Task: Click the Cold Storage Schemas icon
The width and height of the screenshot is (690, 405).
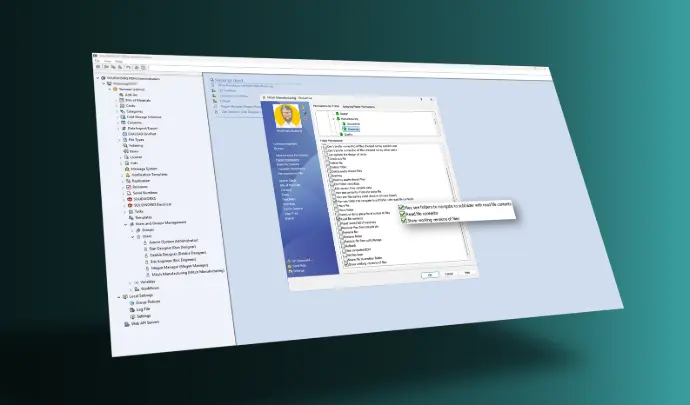Action: (x=123, y=117)
